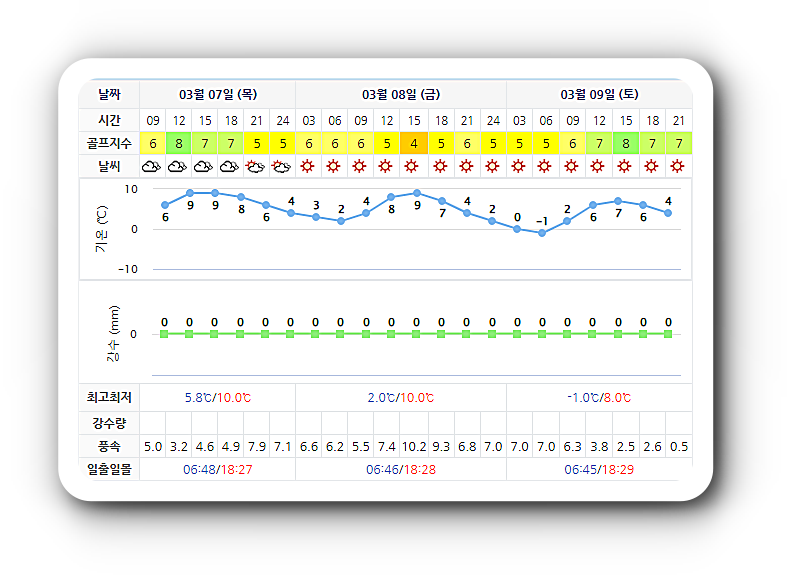The width and height of the screenshot is (787, 575).
Task: Click the sun icon for 03월 08일 15시
Action: pos(412,166)
